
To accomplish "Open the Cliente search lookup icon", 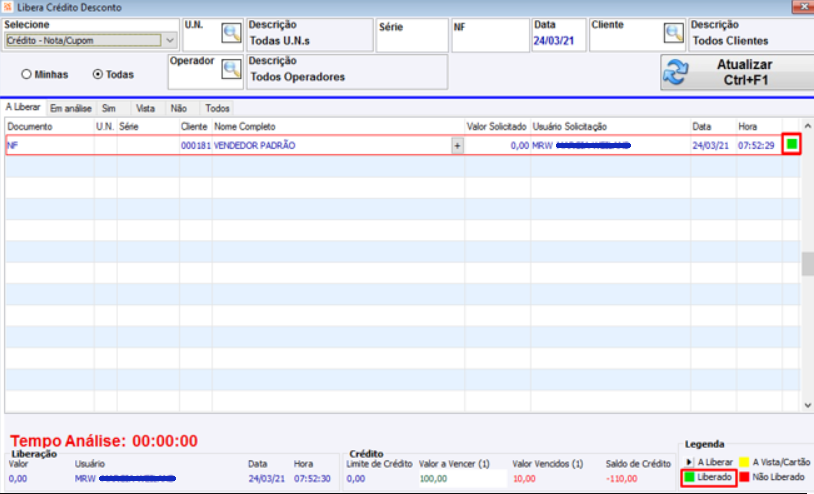I will [x=673, y=33].
